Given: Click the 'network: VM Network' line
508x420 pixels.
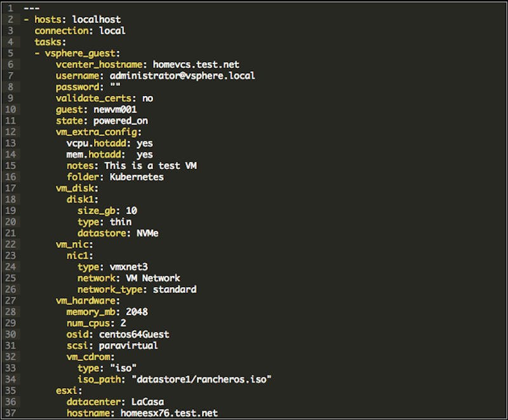Looking at the screenshot, I should 129,278.
